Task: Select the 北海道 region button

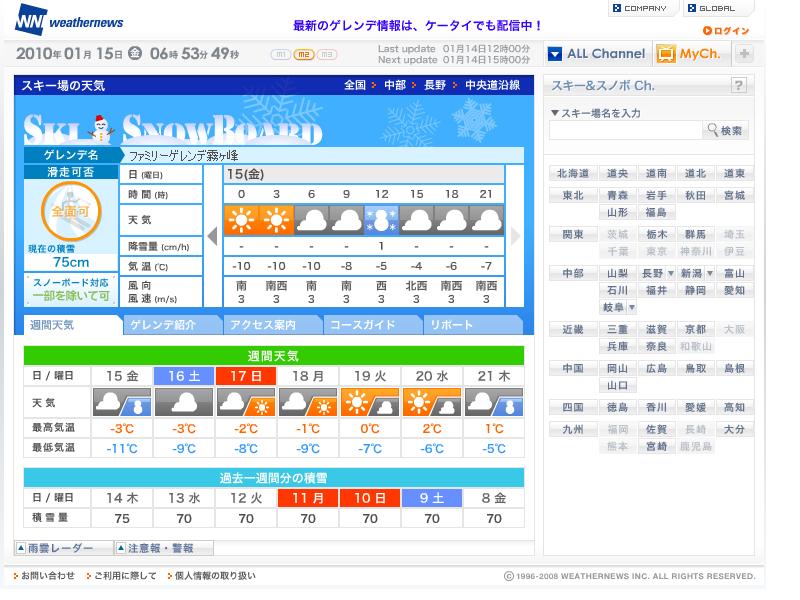Action: pos(572,173)
